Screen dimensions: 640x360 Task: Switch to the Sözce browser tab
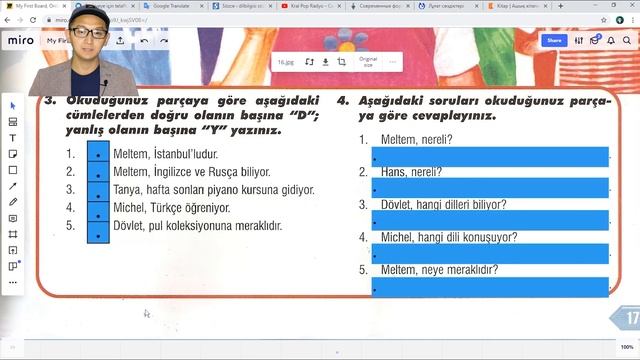tap(242, 6)
